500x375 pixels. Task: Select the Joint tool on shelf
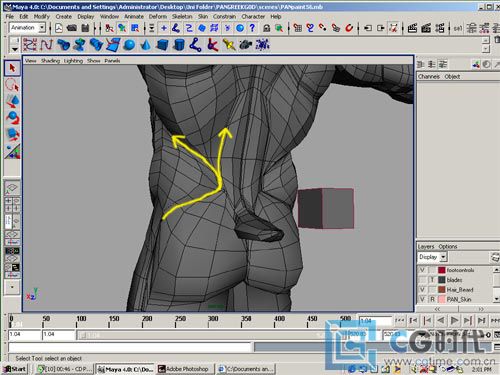point(195,45)
